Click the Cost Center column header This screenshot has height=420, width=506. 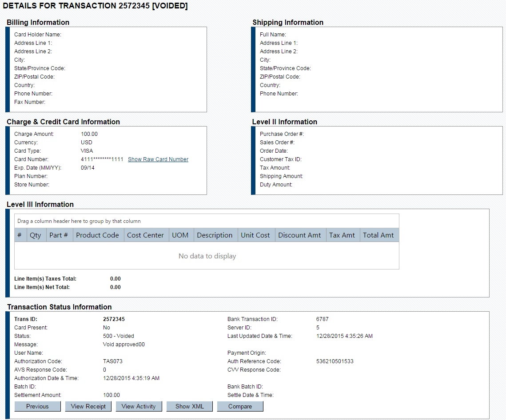click(145, 235)
